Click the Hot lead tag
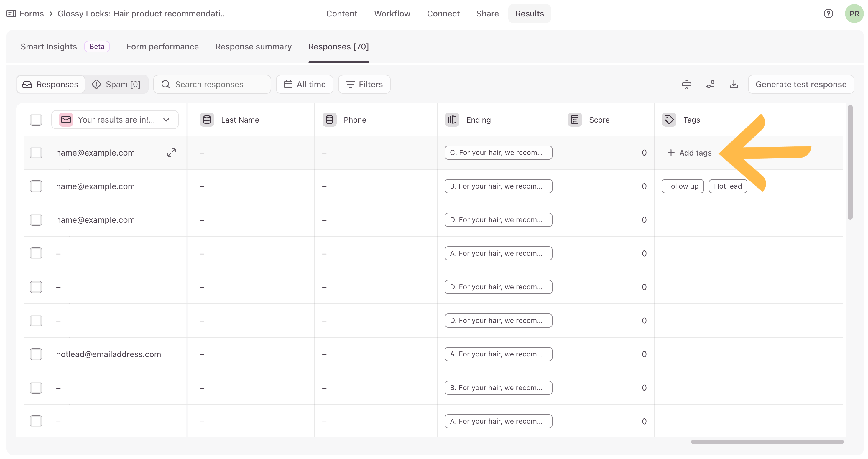The image size is (868, 459). click(x=727, y=186)
